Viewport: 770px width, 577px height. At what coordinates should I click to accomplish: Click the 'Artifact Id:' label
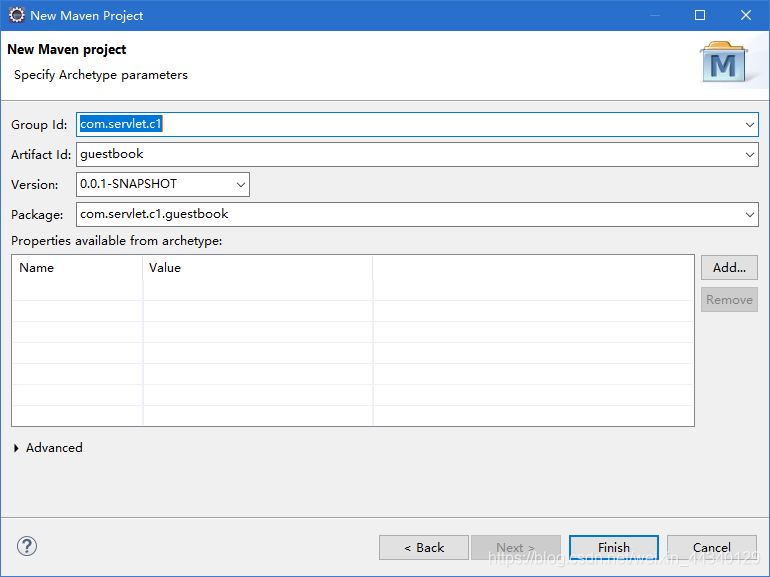tap(41, 155)
